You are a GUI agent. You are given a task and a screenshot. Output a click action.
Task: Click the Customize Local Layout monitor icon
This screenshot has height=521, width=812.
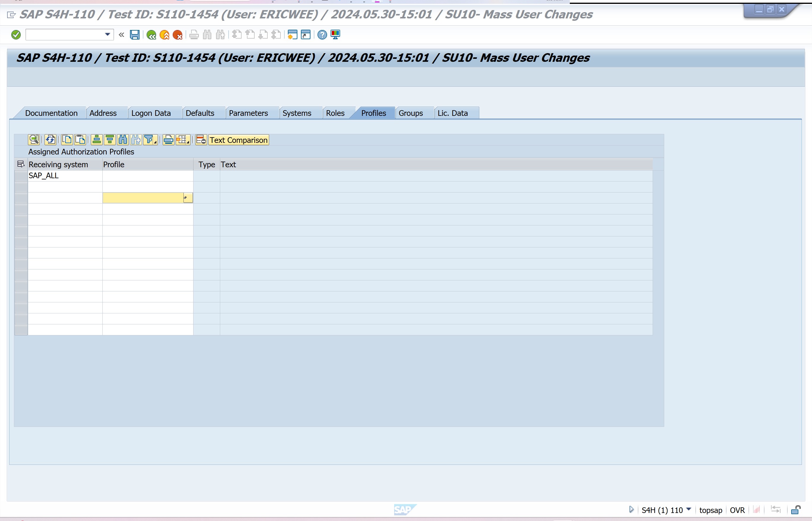335,34
